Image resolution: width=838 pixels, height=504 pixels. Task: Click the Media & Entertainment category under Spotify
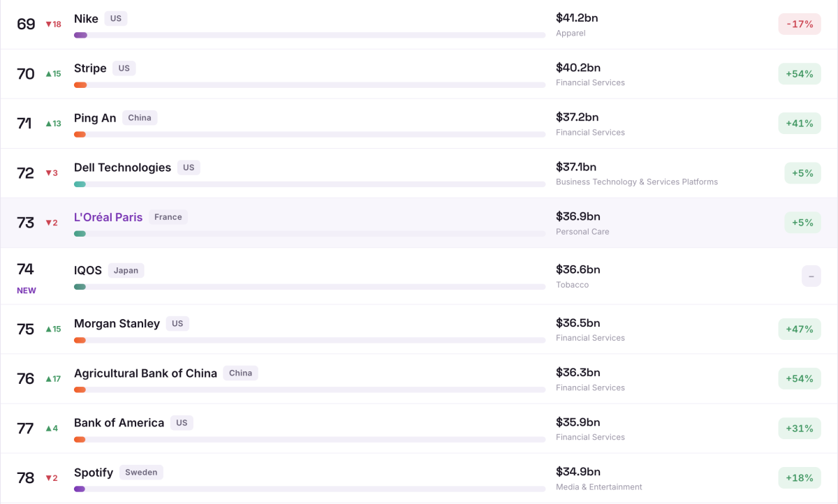click(599, 487)
